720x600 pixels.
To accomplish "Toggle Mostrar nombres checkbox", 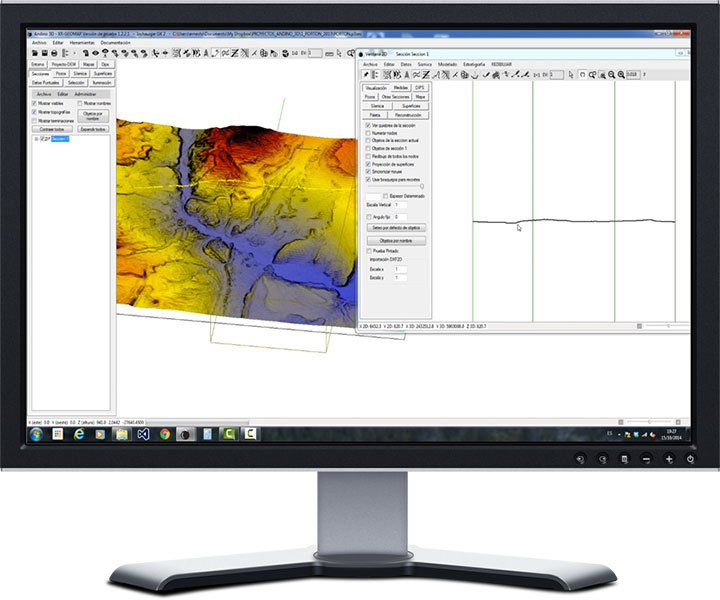I will coord(80,103).
